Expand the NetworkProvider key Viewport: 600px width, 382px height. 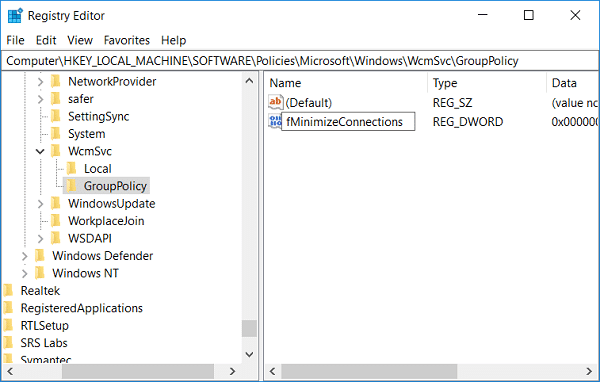[40, 82]
